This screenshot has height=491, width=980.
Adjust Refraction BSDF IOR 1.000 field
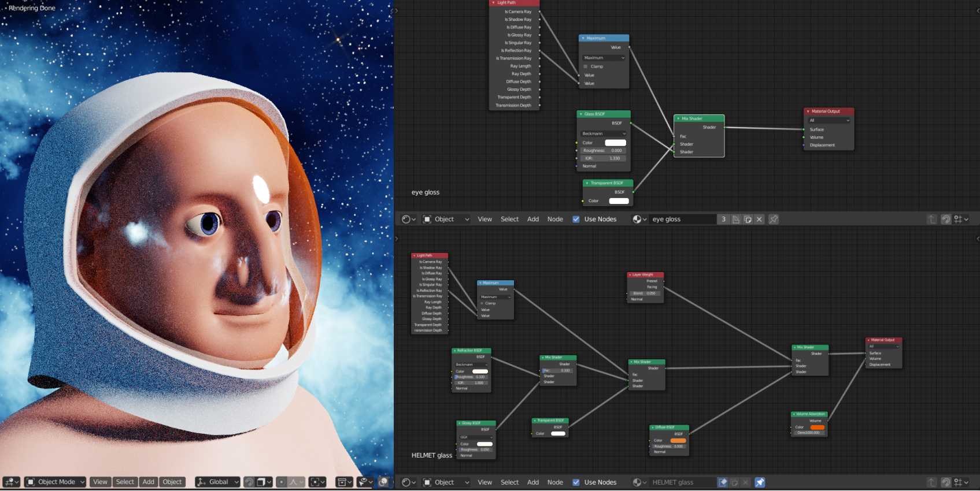472,382
